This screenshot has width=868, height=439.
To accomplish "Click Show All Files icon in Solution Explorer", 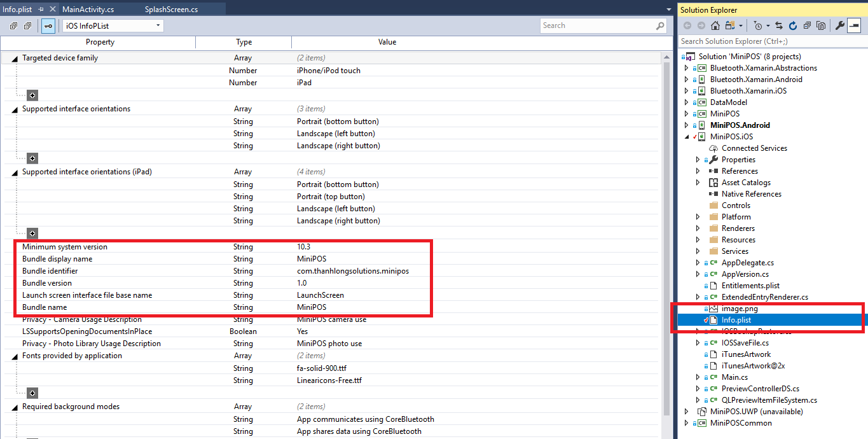I will (x=821, y=25).
